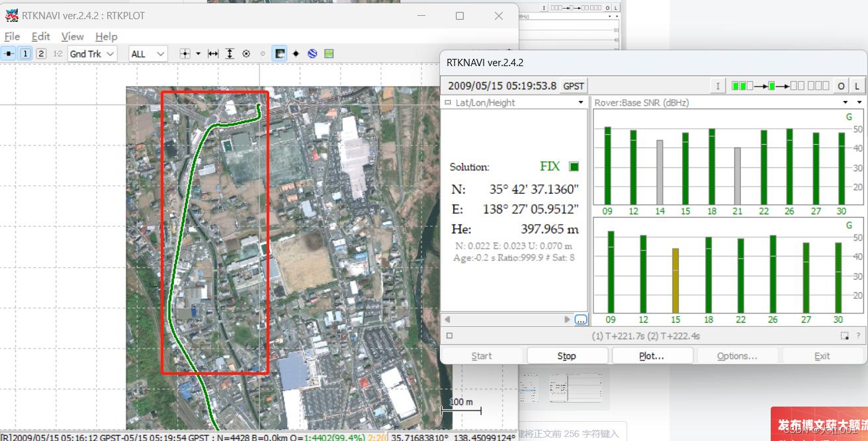Viewport: 868px width, 441px height.
Task: Click the blue globe Google Earth icon
Action: 312,54
